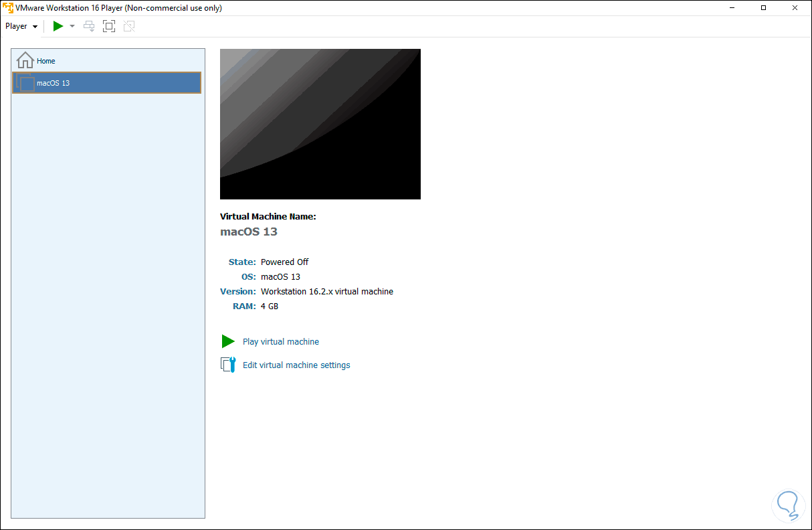Select Home label in the library

coord(46,61)
